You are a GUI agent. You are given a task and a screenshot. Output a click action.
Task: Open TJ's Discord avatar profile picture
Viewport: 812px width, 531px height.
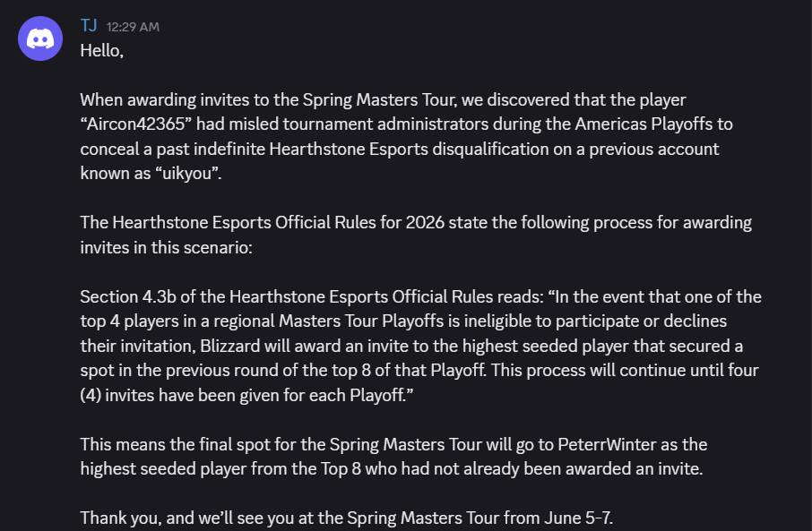[x=40, y=39]
